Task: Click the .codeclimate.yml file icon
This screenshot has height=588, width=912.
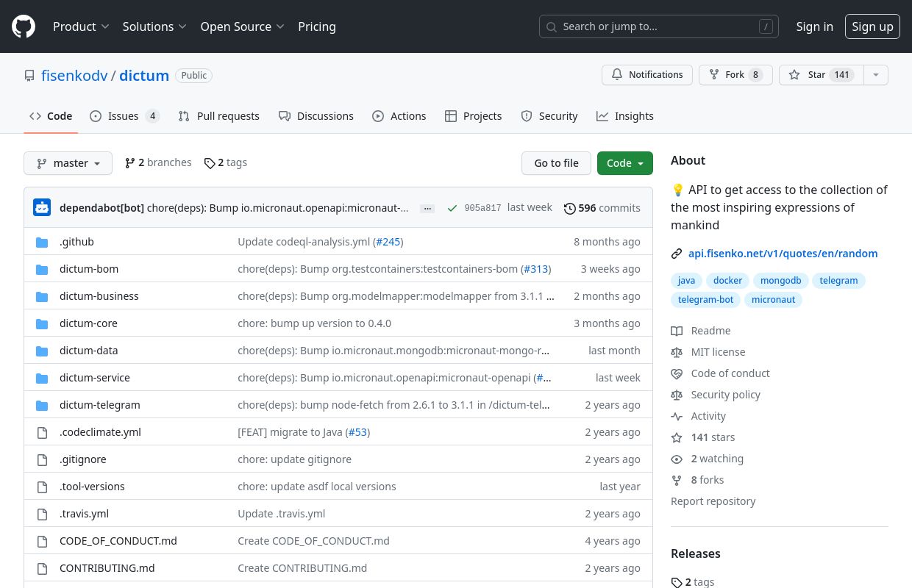Action: 43,432
